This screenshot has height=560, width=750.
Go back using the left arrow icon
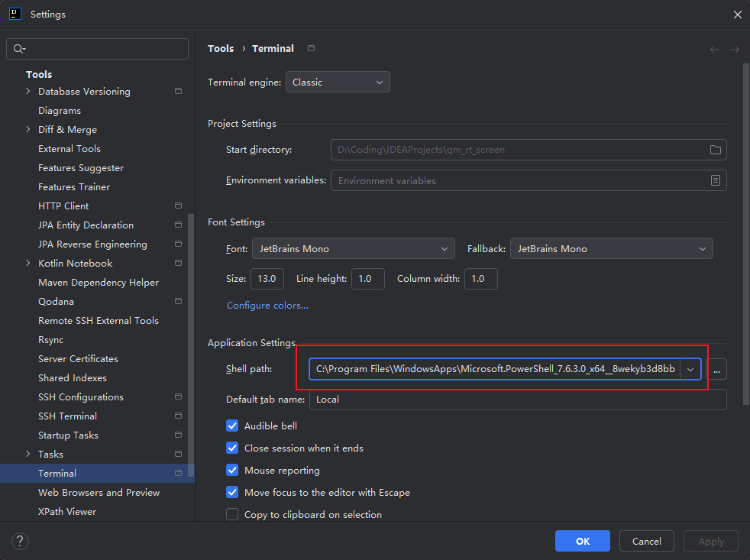point(715,50)
